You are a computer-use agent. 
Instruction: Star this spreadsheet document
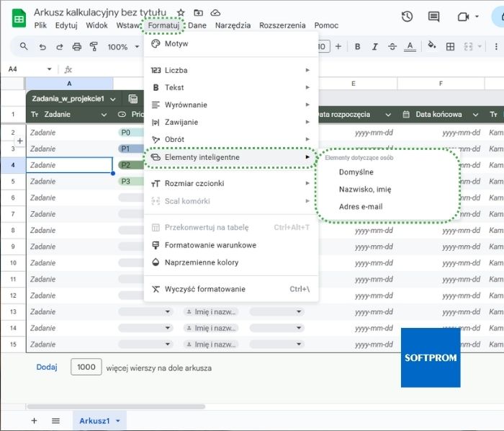181,13
